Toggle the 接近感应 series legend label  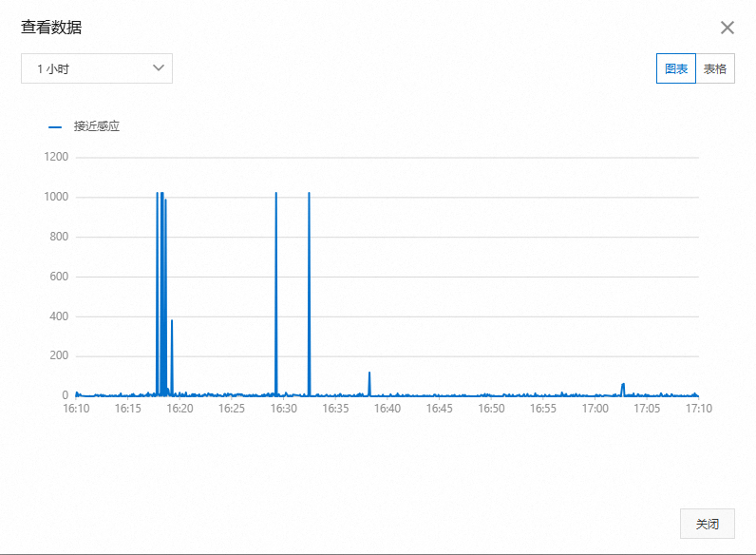97,126
